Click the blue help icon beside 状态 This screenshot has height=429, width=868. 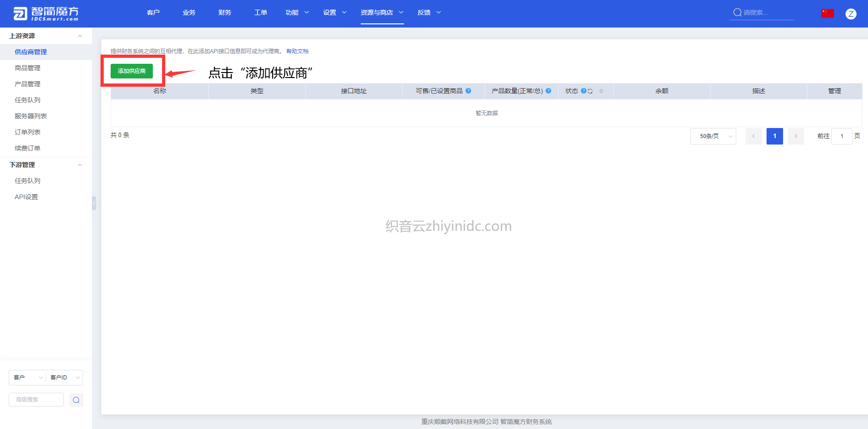point(583,91)
